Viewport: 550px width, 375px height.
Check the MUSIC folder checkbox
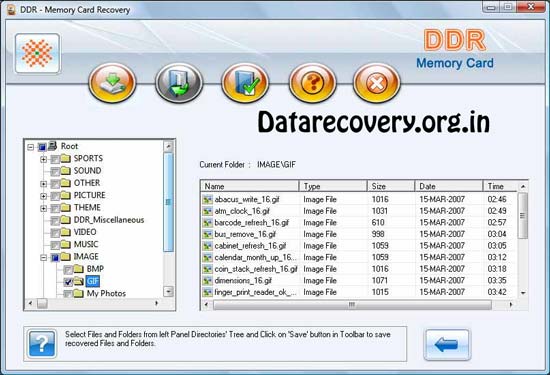[55, 245]
